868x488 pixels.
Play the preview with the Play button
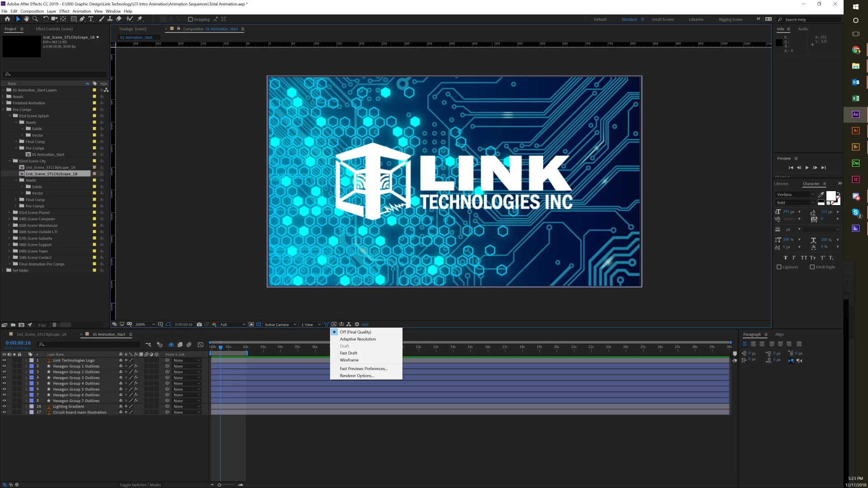pyautogui.click(x=807, y=168)
